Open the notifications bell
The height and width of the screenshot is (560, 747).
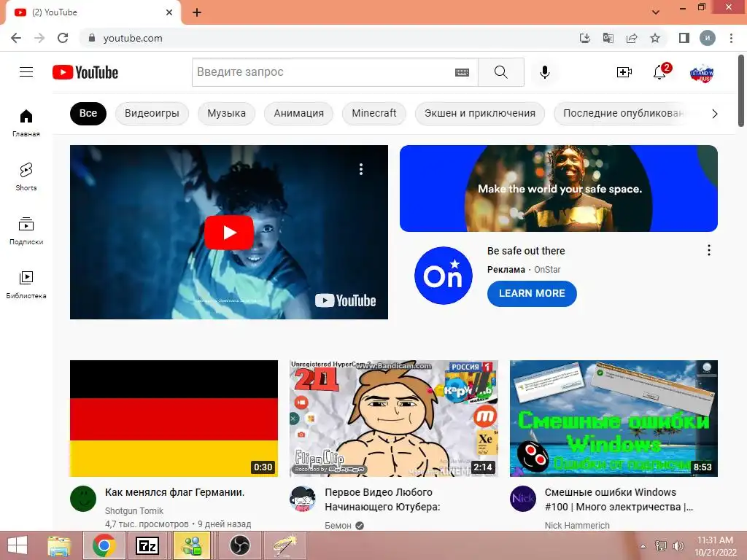659,72
